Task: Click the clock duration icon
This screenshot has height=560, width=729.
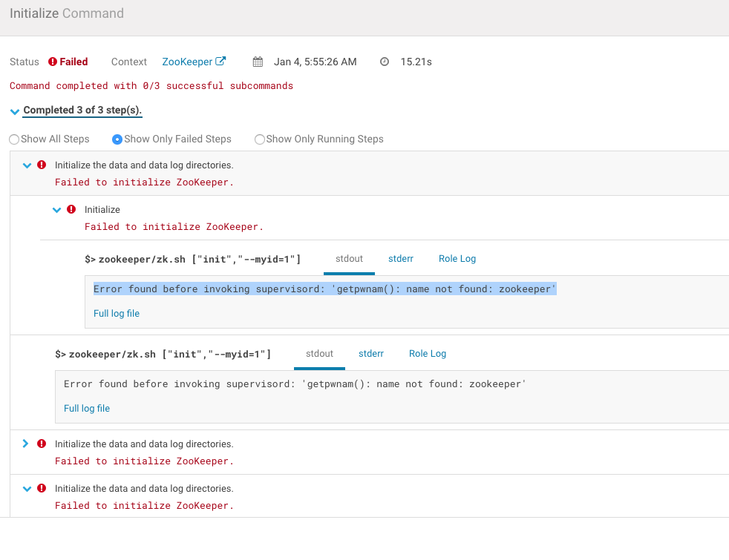Action: pos(385,62)
